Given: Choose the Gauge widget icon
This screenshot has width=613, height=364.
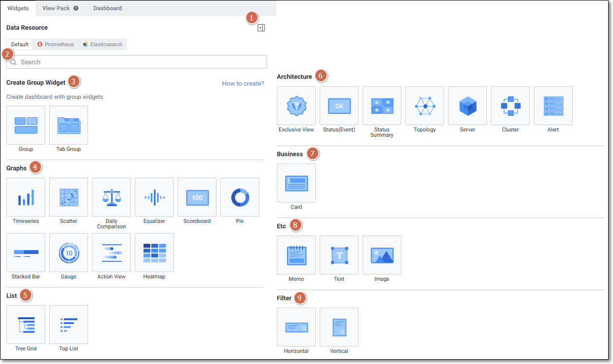Looking at the screenshot, I should (x=69, y=253).
